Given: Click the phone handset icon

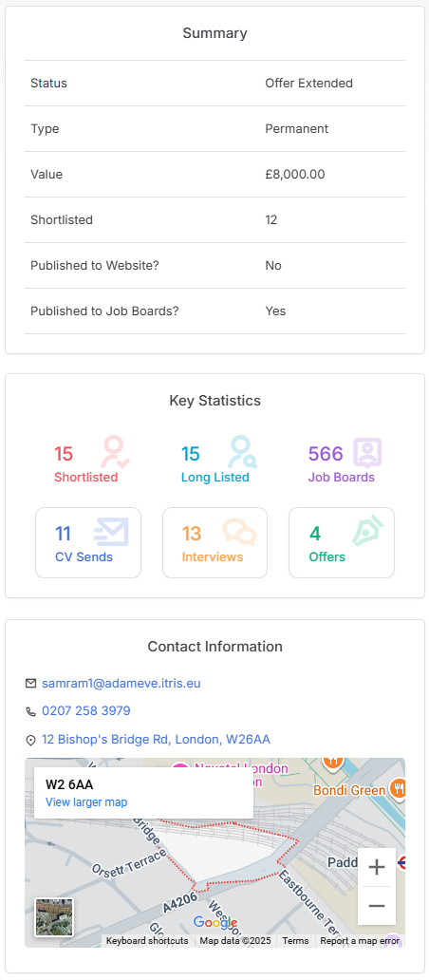Looking at the screenshot, I should [x=30, y=711].
